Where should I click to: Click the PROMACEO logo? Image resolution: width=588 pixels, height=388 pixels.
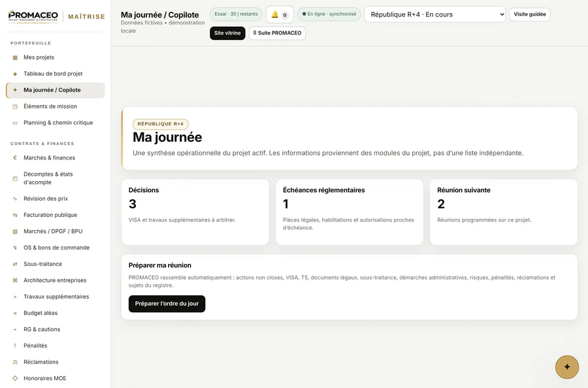33,17
